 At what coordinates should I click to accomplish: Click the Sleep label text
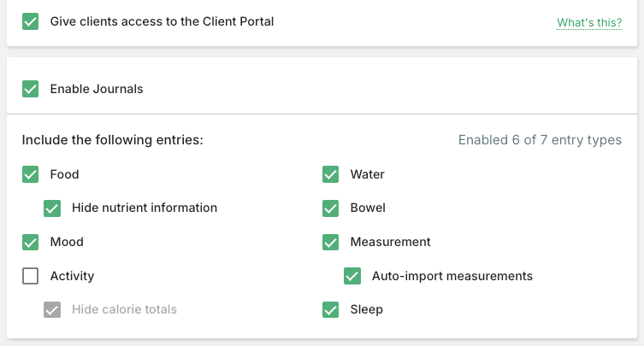point(366,309)
